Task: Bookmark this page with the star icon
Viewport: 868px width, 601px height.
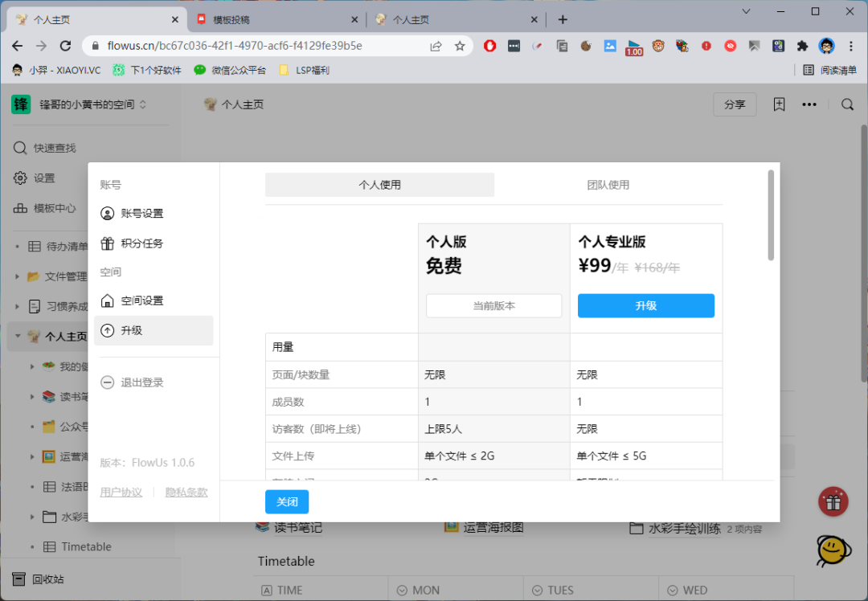Action: click(460, 46)
